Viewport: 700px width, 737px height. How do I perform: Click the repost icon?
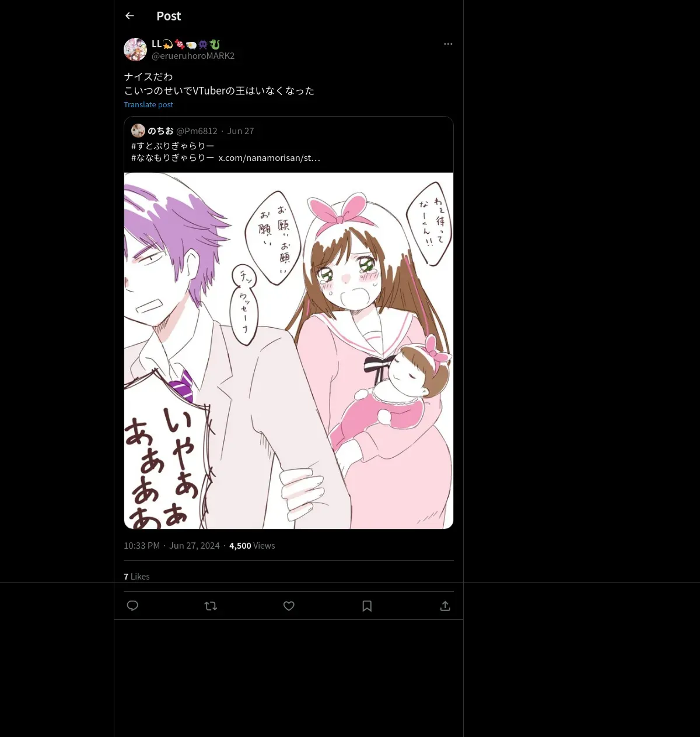[x=211, y=606]
